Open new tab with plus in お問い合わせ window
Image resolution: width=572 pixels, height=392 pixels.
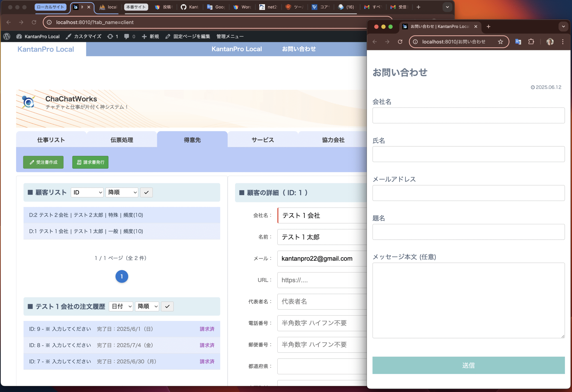coord(488,27)
